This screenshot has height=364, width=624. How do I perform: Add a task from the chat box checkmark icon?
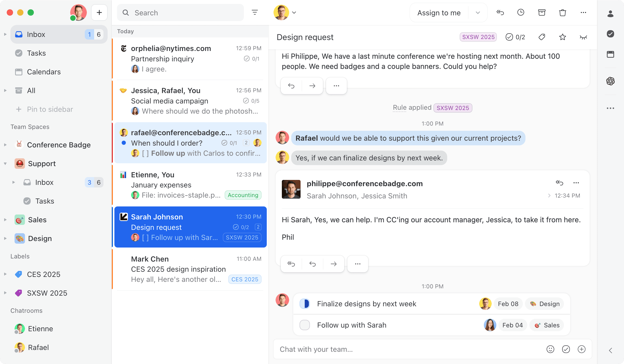click(x=566, y=349)
